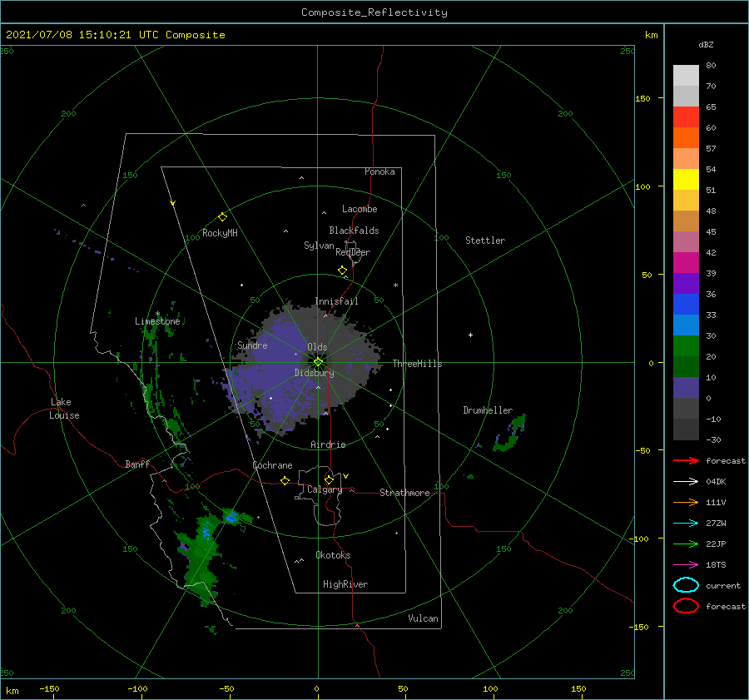This screenshot has width=749, height=700.
Task: Click the RockyMH label
Action: (220, 233)
